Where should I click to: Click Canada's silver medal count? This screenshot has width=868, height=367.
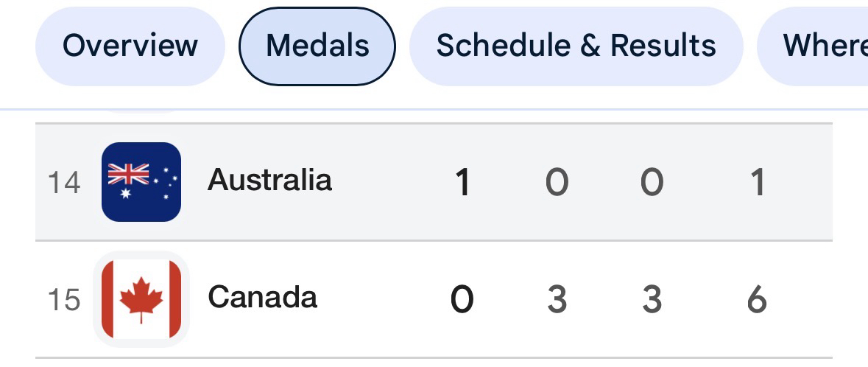click(557, 299)
